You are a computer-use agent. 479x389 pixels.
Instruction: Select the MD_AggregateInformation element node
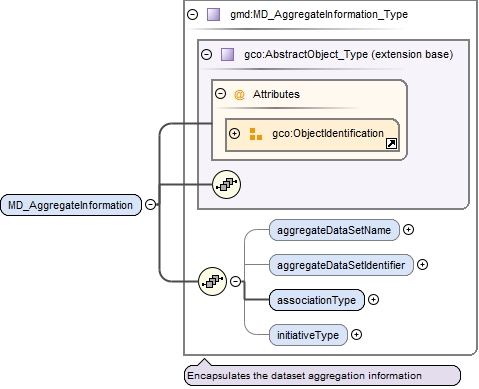[x=71, y=205]
